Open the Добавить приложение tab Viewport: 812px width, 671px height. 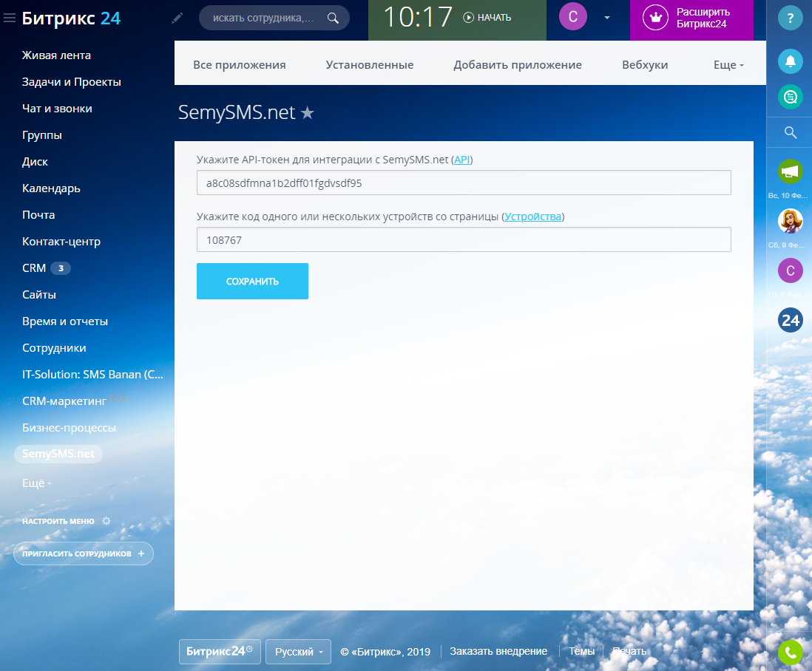point(518,65)
